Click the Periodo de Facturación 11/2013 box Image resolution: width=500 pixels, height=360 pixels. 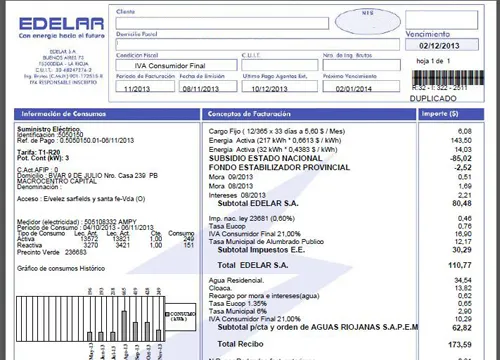[x=145, y=87]
